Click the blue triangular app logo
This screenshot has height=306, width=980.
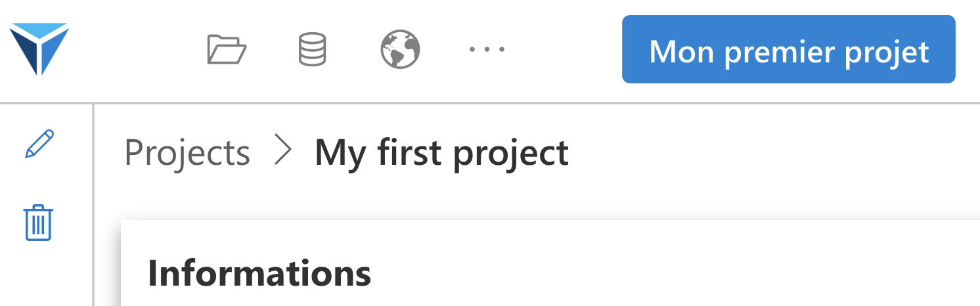click(x=39, y=49)
